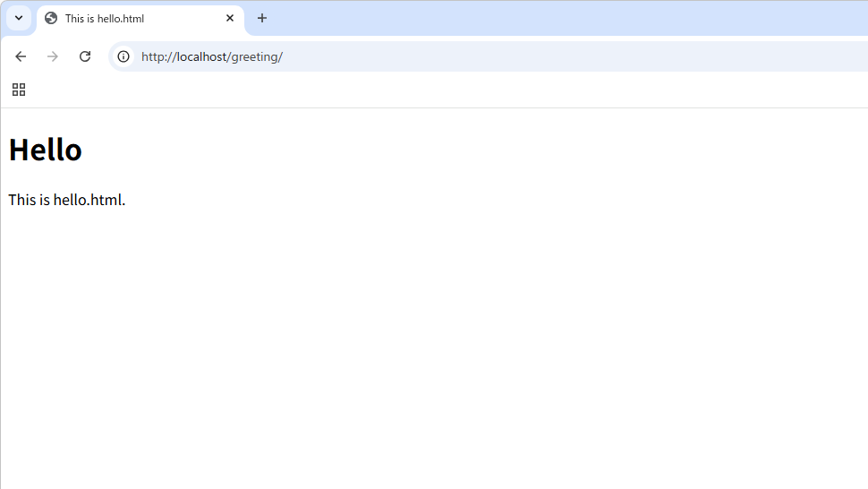868x489 pixels.
Task: Click the forward navigation arrow
Action: click(53, 56)
